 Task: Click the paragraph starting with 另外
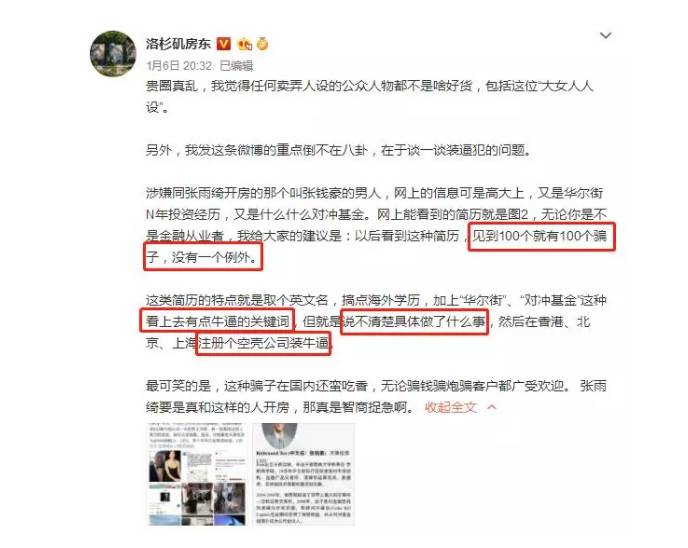(339, 150)
